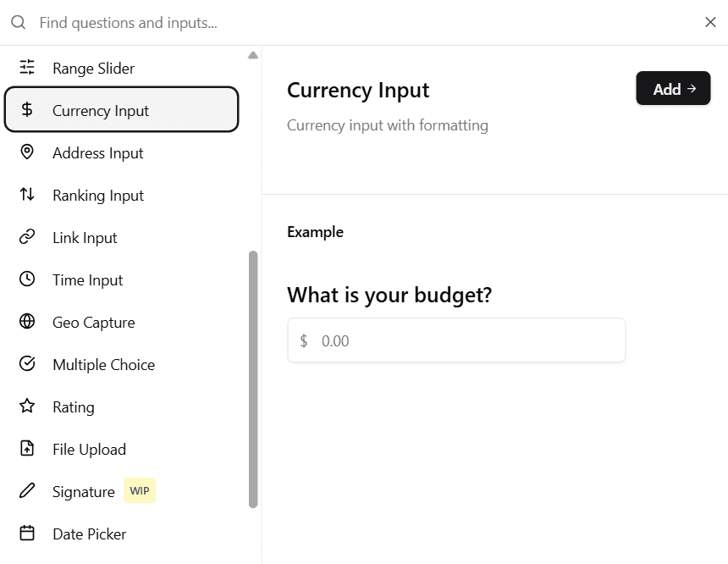The height and width of the screenshot is (564, 728).
Task: Click the File Upload document icon
Action: (x=26, y=449)
